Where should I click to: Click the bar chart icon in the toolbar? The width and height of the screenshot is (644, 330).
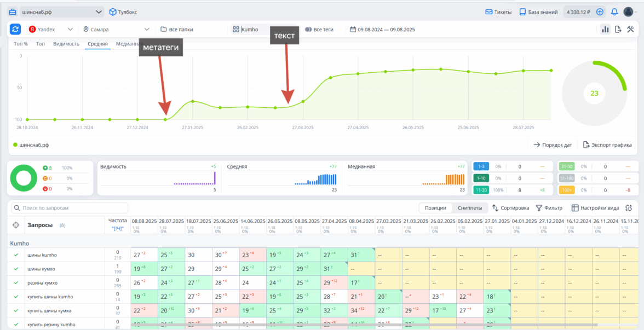point(605,30)
